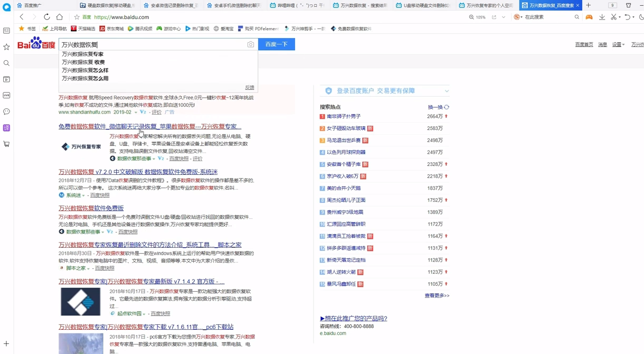Image resolution: width=644 pixels, height=354 pixels.
Task: Click the undo closed-tab arrow icon
Action: pyautogui.click(x=627, y=17)
